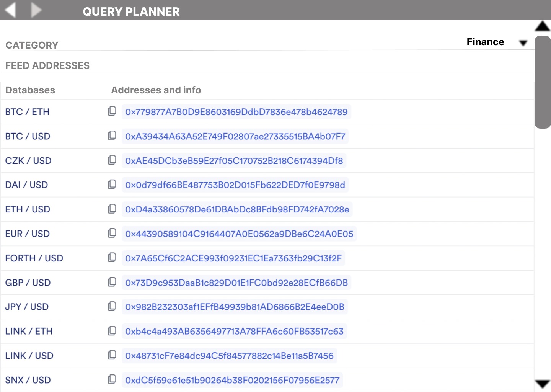This screenshot has height=392, width=551.
Task: Copy the FORTH / USD address
Action: click(x=112, y=258)
